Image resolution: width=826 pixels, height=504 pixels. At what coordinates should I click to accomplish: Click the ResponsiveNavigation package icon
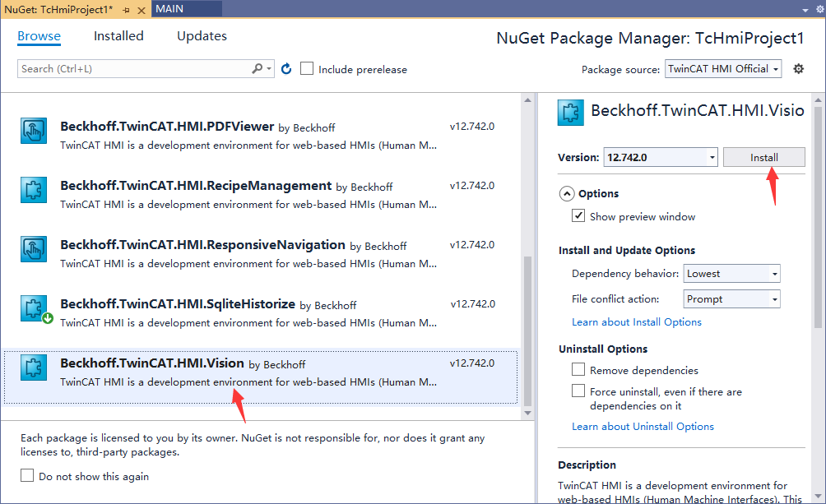tap(33, 248)
